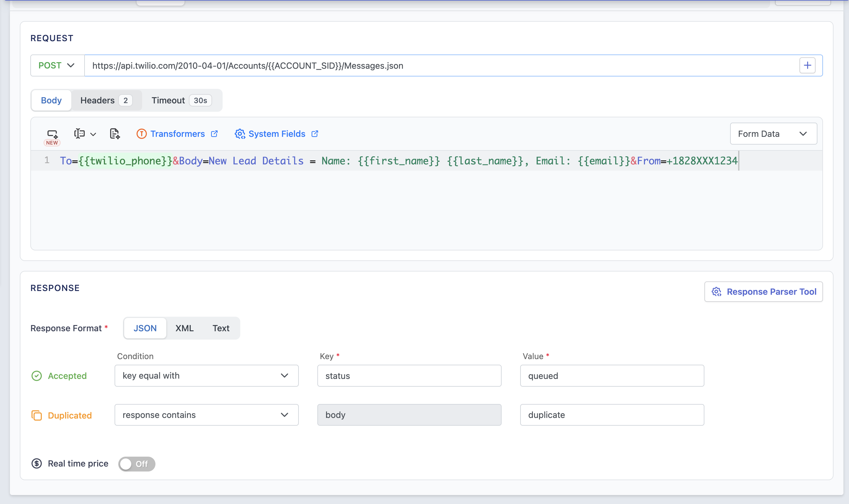849x504 pixels.
Task: Click the Accepted status key input field
Action: (x=409, y=376)
